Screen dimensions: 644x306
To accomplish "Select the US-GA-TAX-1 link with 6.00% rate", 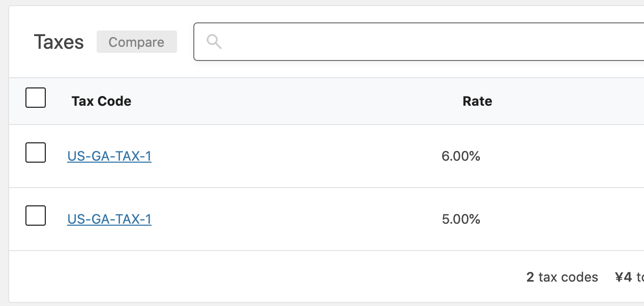I will click(x=109, y=156).
